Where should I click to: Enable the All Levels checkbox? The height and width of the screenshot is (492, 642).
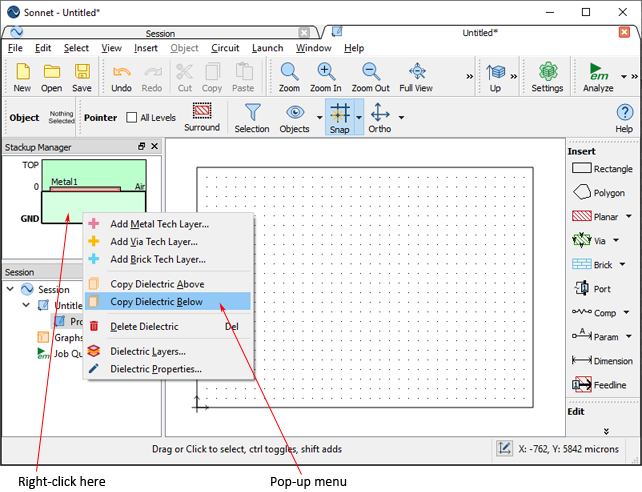[x=131, y=117]
